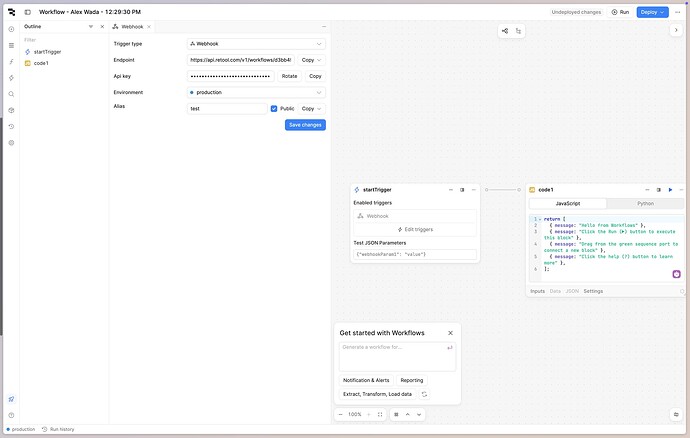Toggle the canvas grid icon

coord(396,415)
